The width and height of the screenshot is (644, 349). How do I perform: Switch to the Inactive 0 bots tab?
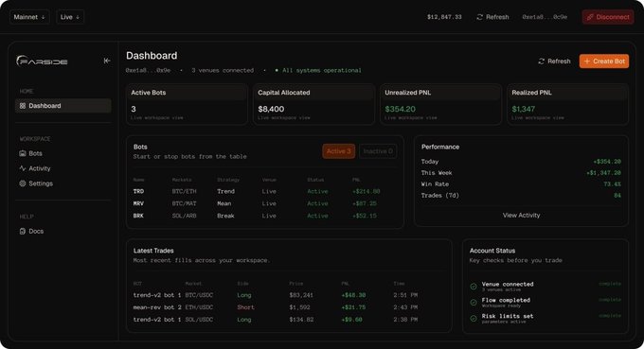point(378,151)
